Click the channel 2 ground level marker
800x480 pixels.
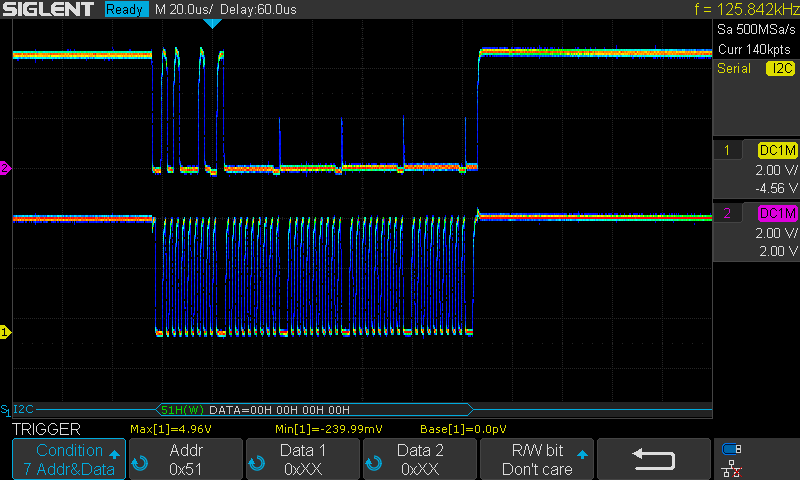(5, 168)
